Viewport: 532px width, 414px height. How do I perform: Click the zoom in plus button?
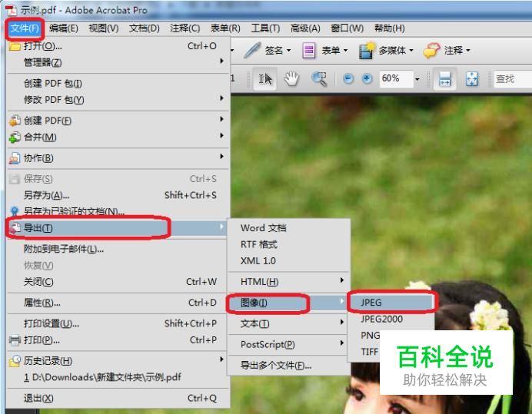tap(367, 79)
